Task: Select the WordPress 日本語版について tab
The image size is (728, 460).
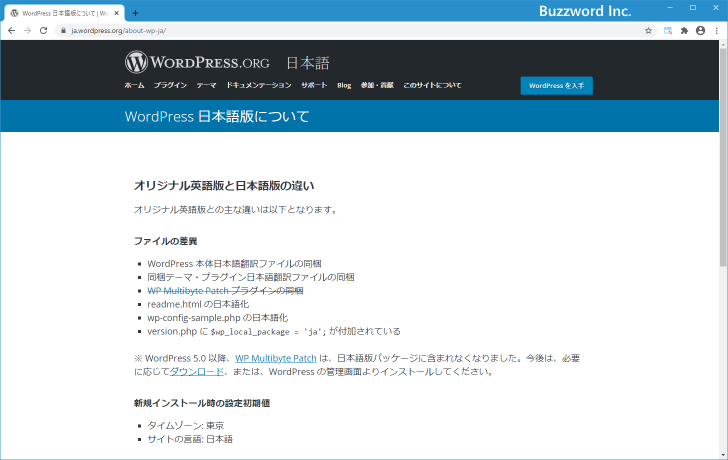Action: click(65, 13)
